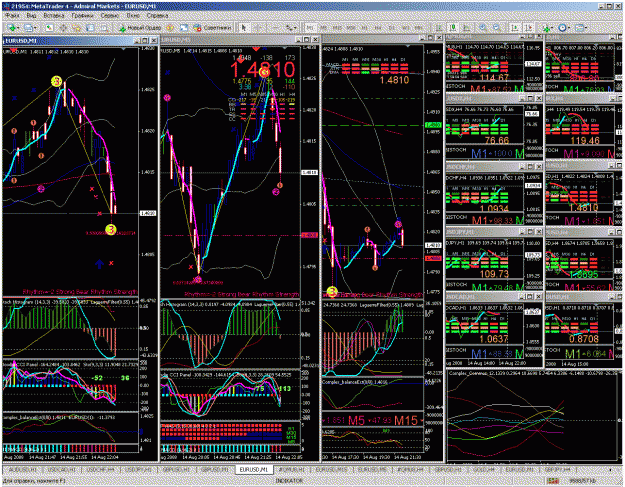
Task: Click the Zoom In magnifier icon
Action: point(483,27)
